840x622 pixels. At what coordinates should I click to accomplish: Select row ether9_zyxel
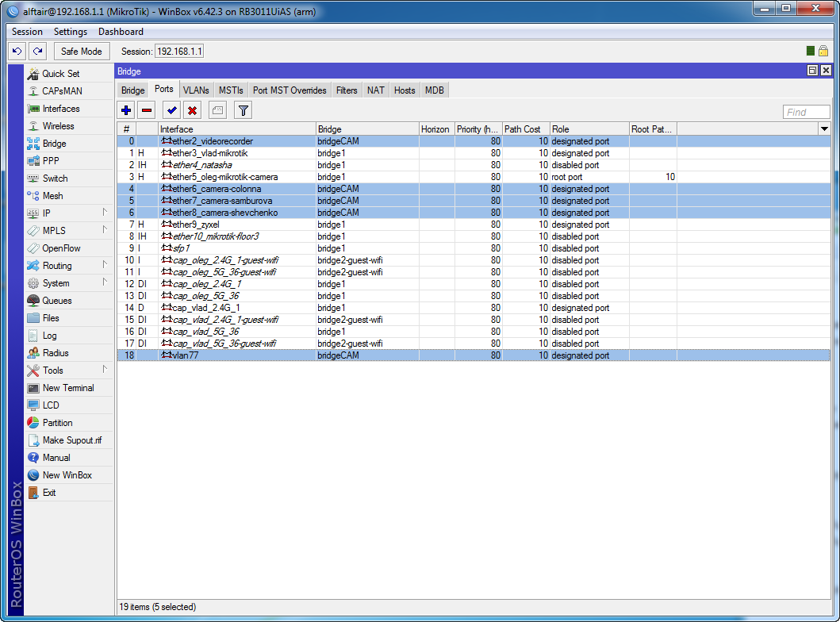pos(474,225)
